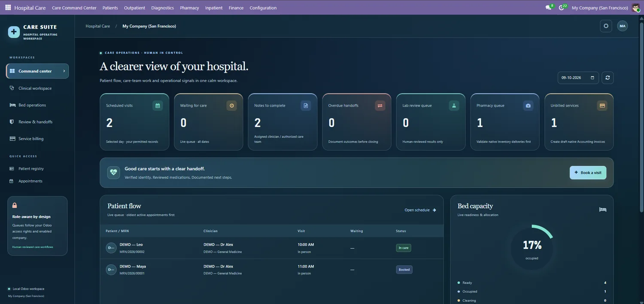This screenshot has height=304, width=644.
Task: Click the bed icon in Bed capacity
Action: (603, 210)
